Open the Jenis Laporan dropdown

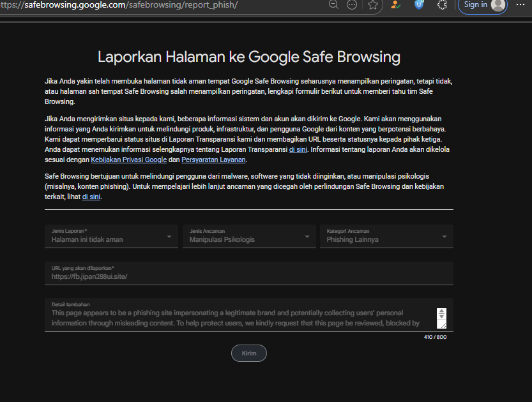tap(111, 236)
